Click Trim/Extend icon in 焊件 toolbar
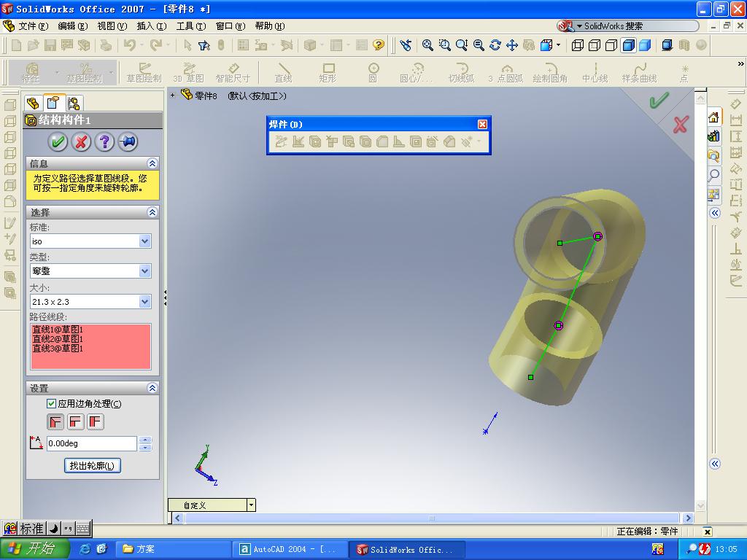This screenshot has width=747, height=560. [x=332, y=141]
